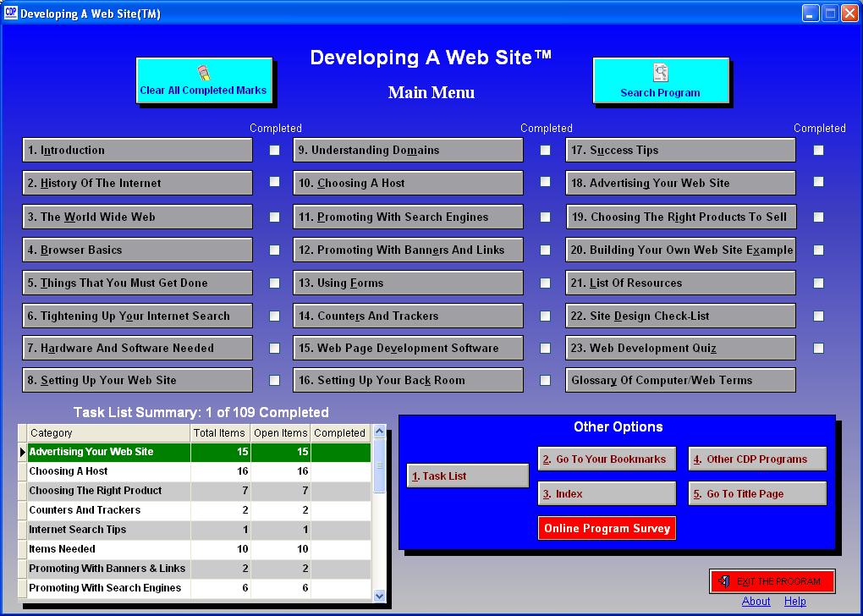Click 4. Other CDP Programs

tap(757, 459)
